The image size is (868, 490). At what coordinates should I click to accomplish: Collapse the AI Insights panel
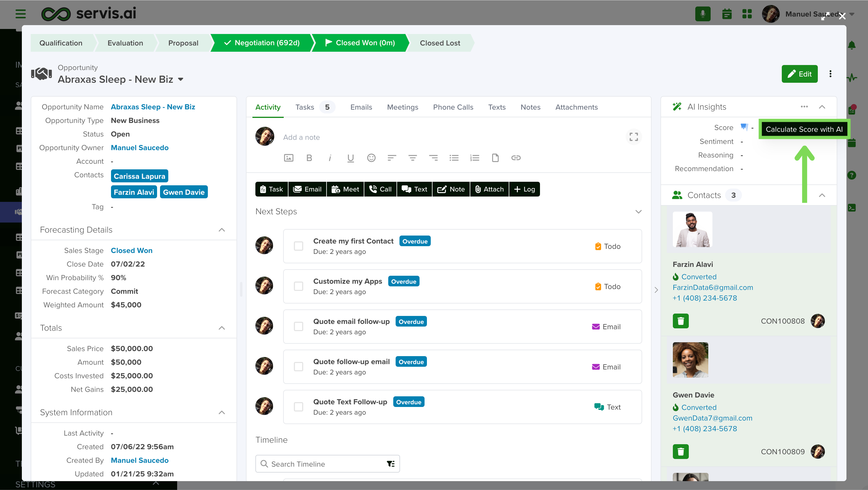click(822, 107)
